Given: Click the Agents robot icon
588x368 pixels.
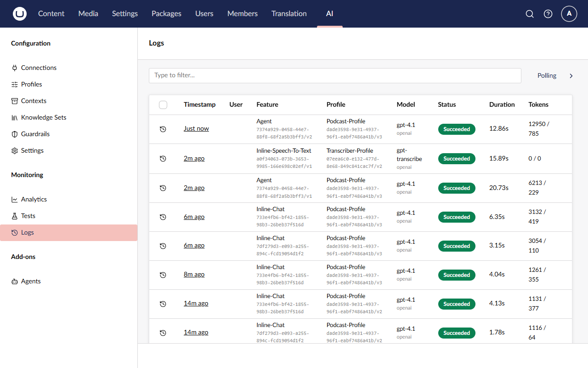Looking at the screenshot, I should (15, 281).
